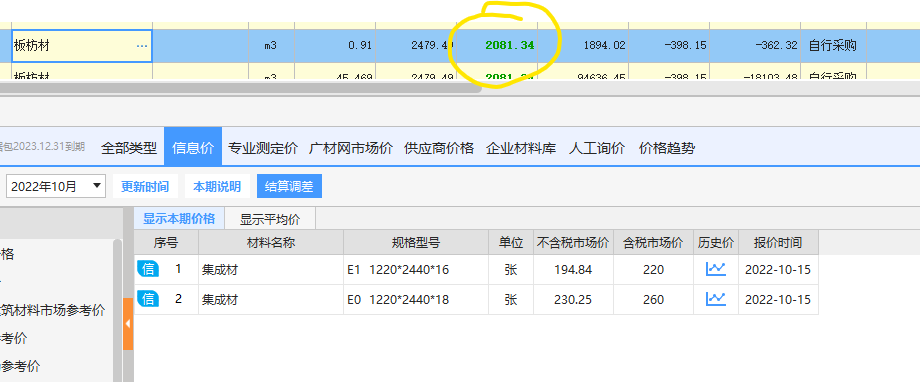Click the 1894.02 value cell
This screenshot has width=920, height=382.
(x=604, y=46)
